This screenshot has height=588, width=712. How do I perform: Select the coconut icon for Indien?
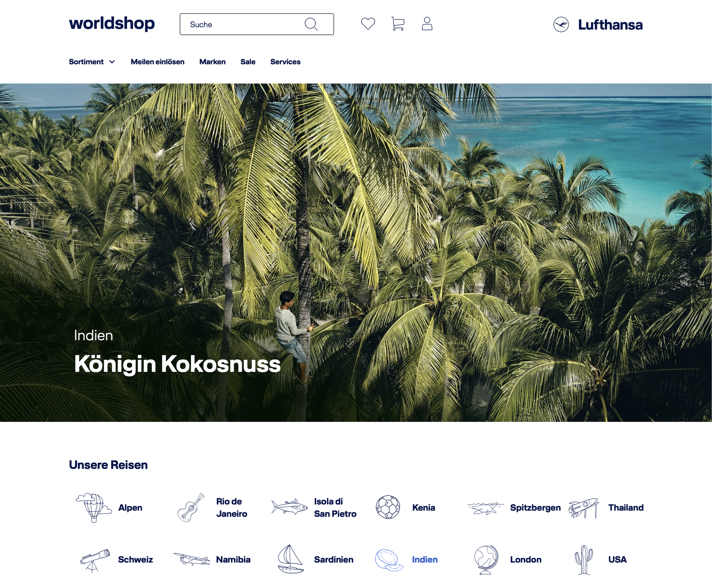point(389,560)
